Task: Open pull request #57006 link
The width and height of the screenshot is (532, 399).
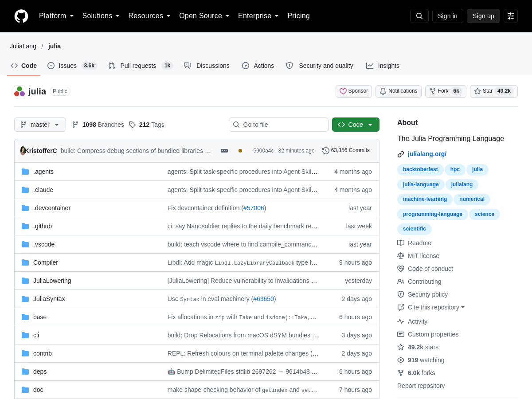Action: [x=254, y=208]
